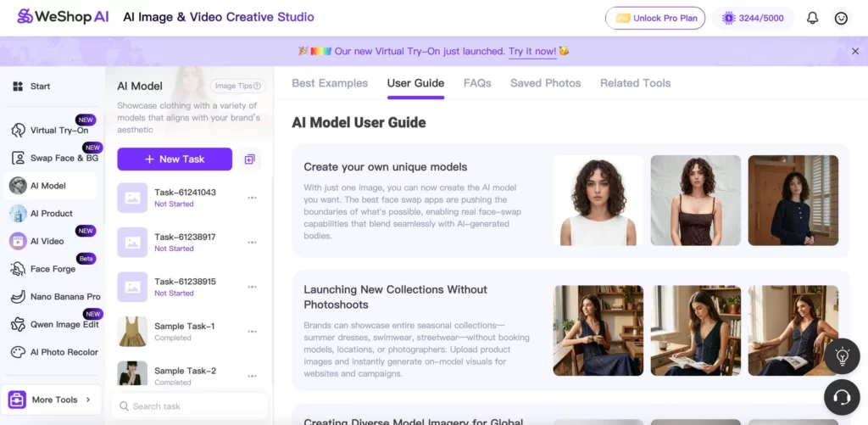Open the smiley account profile icon

[841, 19]
